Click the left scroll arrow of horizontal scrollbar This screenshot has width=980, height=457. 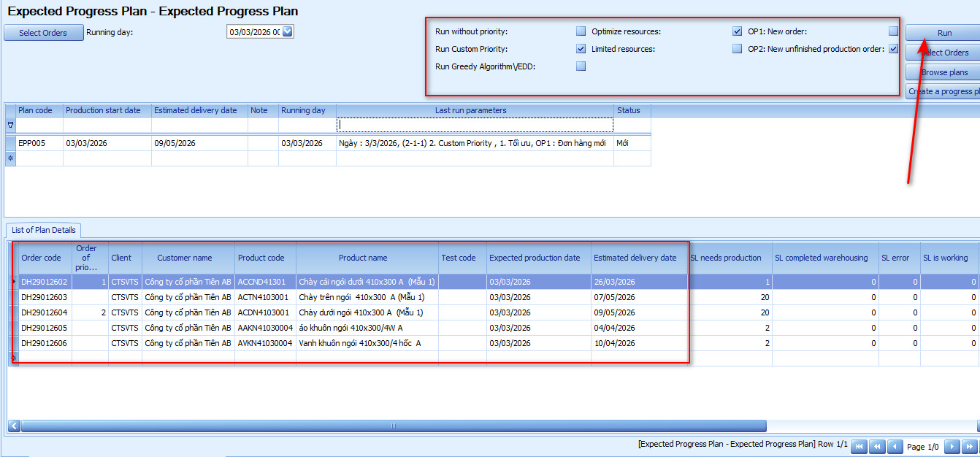[x=14, y=426]
